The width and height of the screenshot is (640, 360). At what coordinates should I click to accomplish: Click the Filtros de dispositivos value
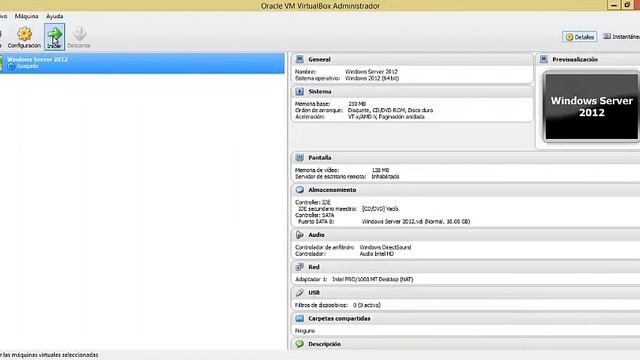(367, 305)
